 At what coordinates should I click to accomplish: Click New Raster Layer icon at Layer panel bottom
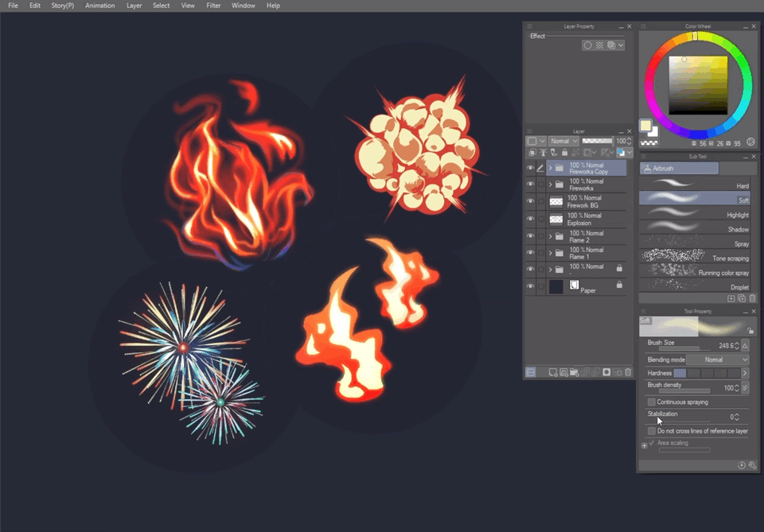coord(553,372)
